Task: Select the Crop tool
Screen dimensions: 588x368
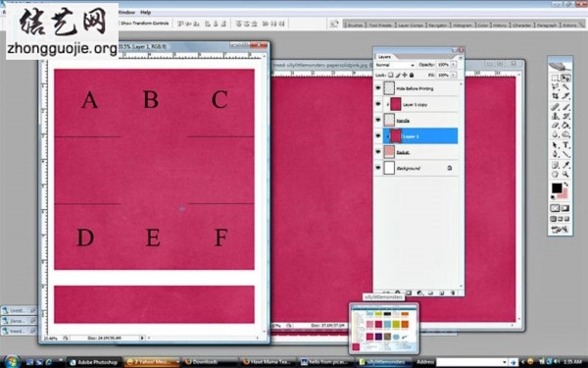Action: (x=555, y=96)
